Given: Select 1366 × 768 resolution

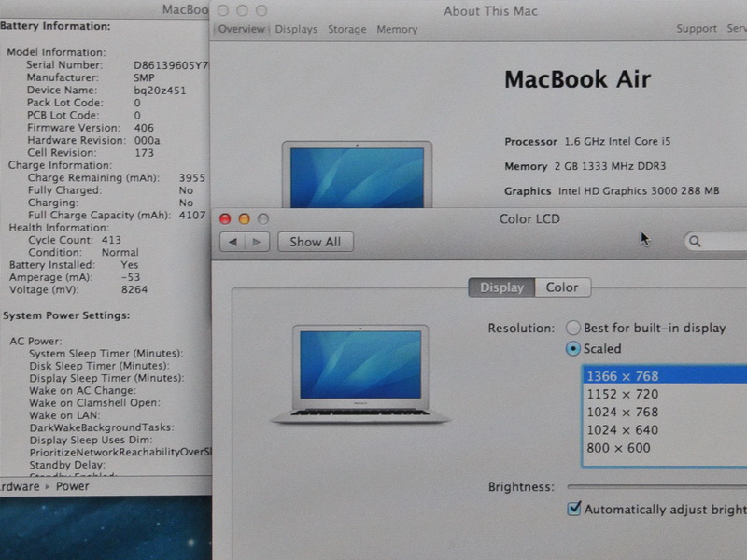Looking at the screenshot, I should click(x=665, y=376).
